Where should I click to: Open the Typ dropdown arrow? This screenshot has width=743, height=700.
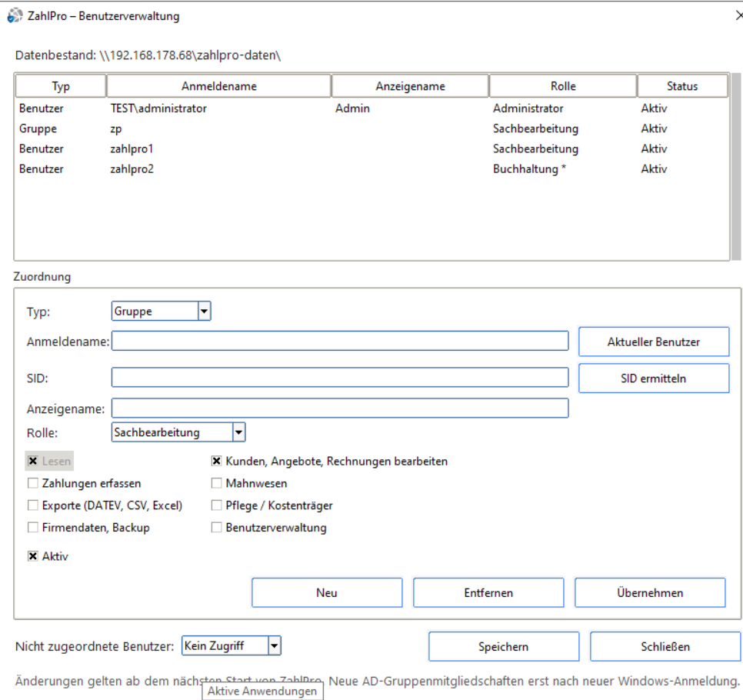point(205,312)
